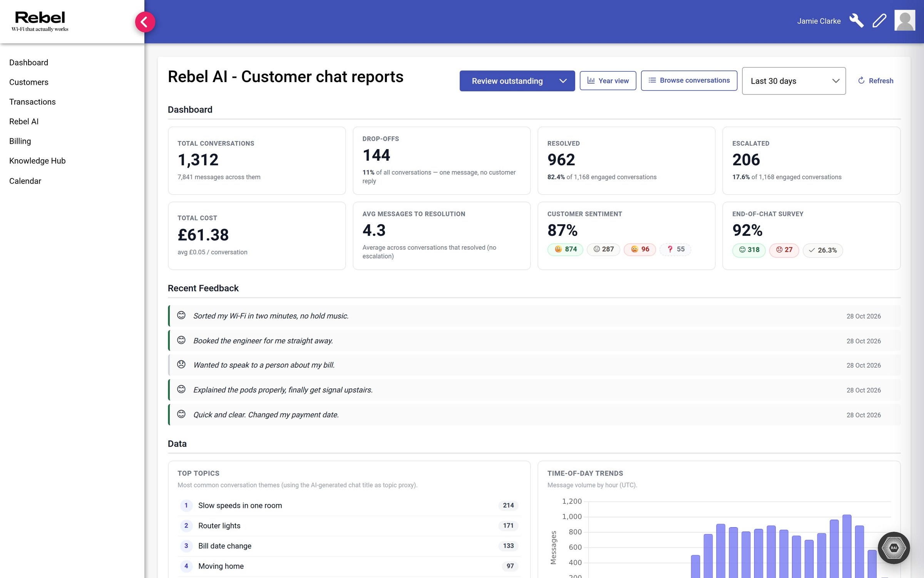
Task: Open Jamie Clarke's profile avatar
Action: pos(905,21)
